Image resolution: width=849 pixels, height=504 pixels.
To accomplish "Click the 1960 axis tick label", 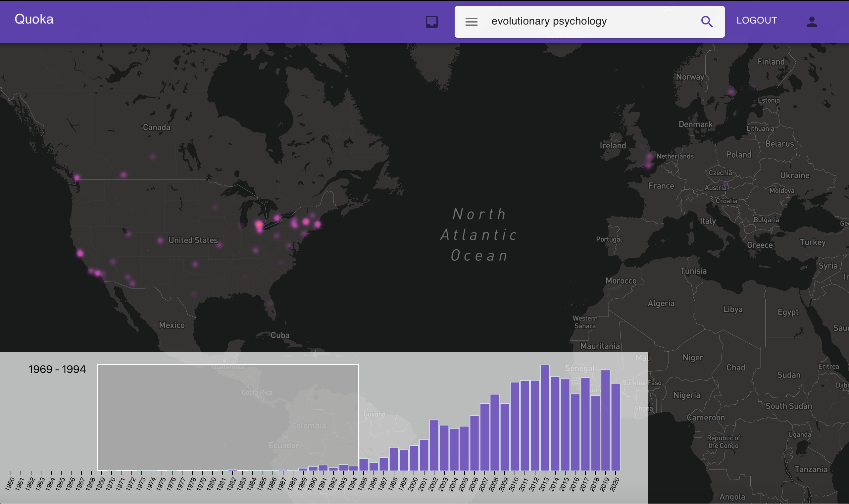I will (10, 484).
